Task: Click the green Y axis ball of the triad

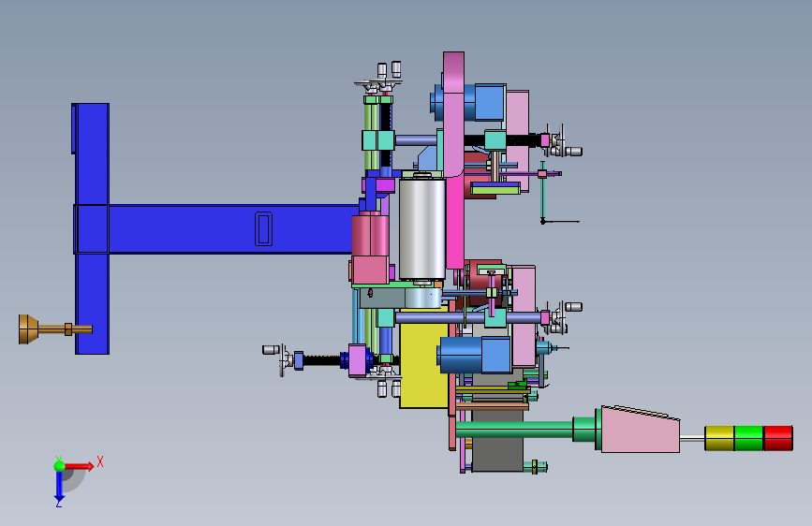Action: point(59,466)
